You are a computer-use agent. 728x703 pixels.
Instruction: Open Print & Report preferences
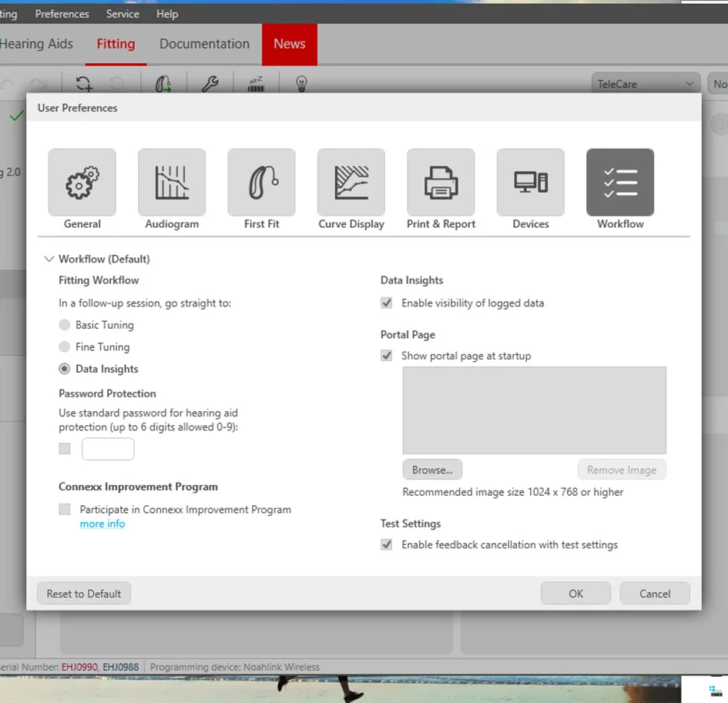pyautogui.click(x=441, y=182)
